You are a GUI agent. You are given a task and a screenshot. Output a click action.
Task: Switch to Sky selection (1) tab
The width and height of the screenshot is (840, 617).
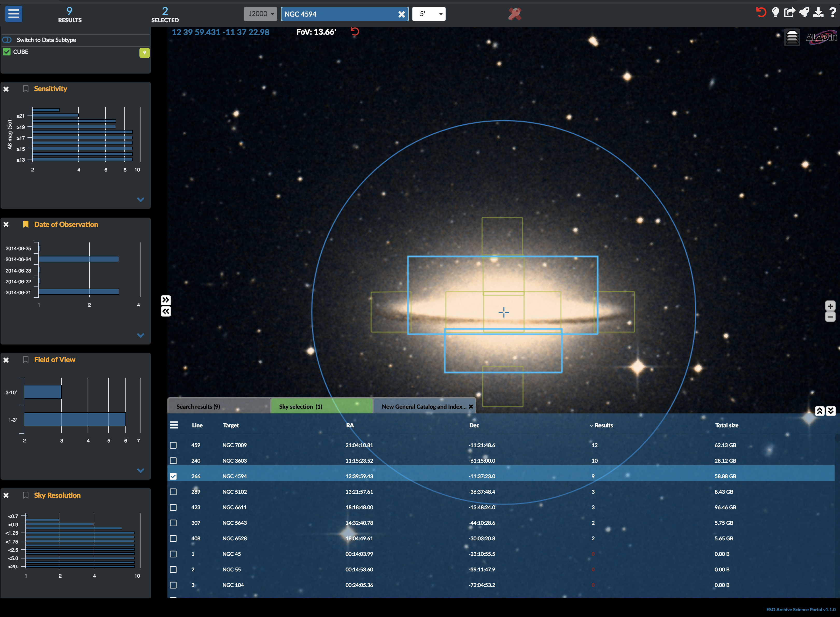321,406
